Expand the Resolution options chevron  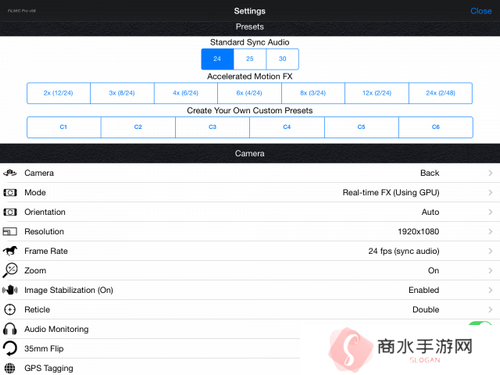tap(490, 231)
